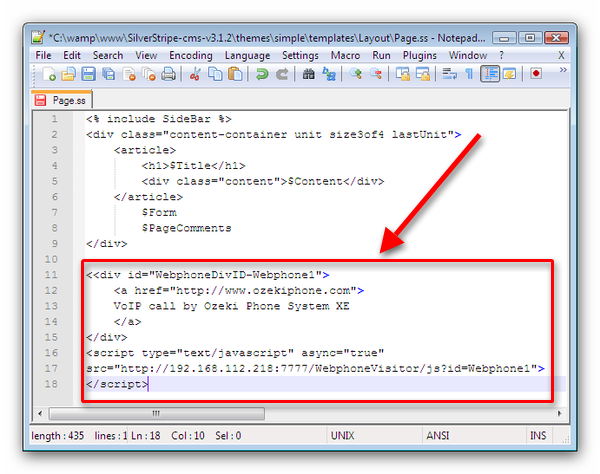Image resolution: width=600 pixels, height=474 pixels.
Task: Open the Language menu
Action: point(247,55)
